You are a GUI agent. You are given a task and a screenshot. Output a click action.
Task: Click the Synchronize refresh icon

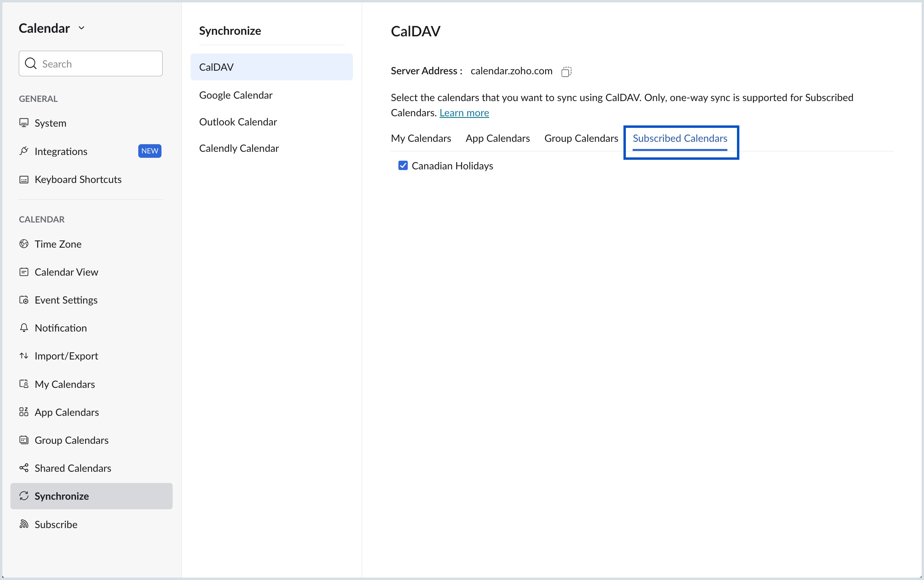(24, 496)
